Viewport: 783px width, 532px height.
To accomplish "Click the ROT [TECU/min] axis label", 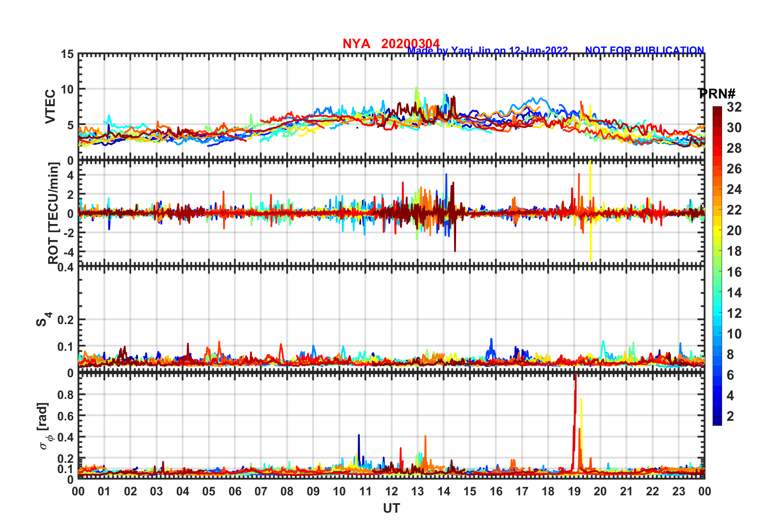I will pyautogui.click(x=54, y=213).
